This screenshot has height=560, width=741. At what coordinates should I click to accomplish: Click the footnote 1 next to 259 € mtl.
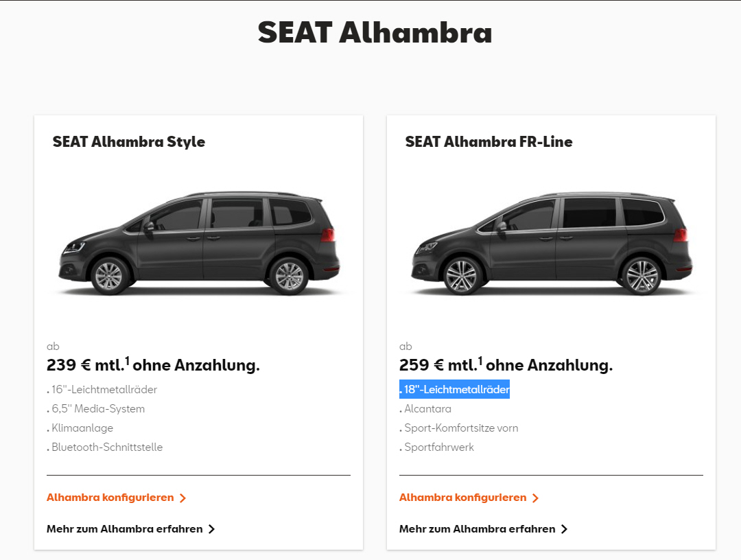pyautogui.click(x=480, y=362)
